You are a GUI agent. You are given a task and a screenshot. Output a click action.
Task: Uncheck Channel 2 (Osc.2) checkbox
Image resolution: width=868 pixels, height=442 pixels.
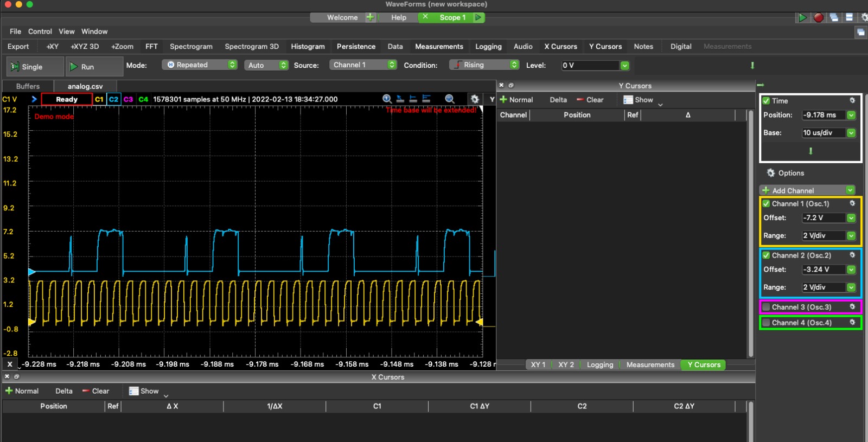click(x=766, y=255)
